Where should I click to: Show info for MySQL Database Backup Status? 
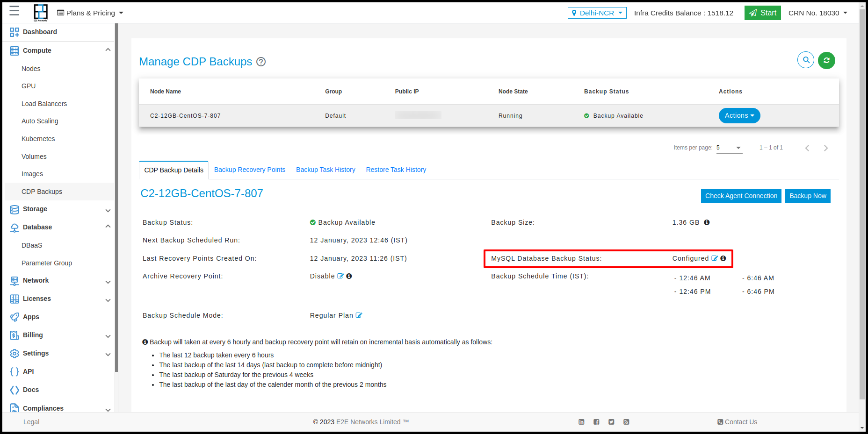[723, 258]
